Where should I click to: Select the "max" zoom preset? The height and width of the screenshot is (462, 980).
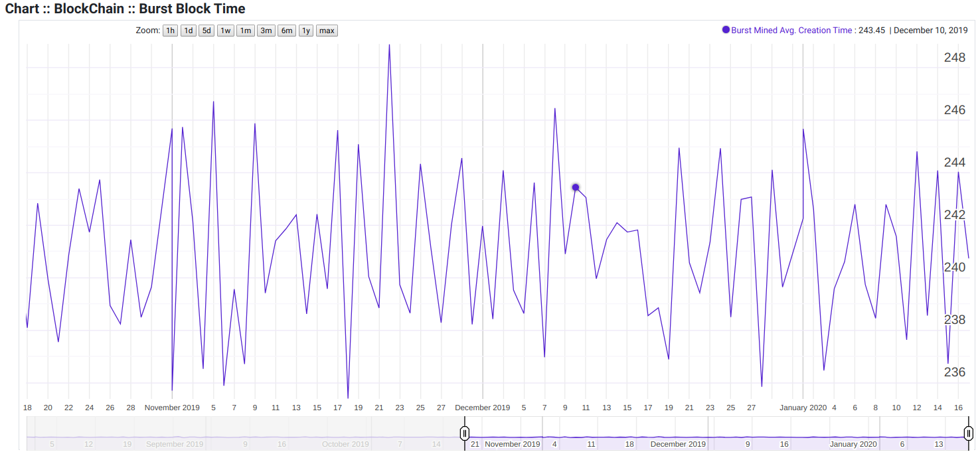[x=326, y=30]
